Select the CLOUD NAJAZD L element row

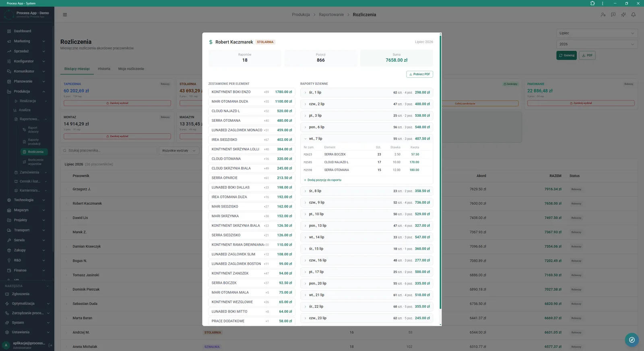point(252,111)
